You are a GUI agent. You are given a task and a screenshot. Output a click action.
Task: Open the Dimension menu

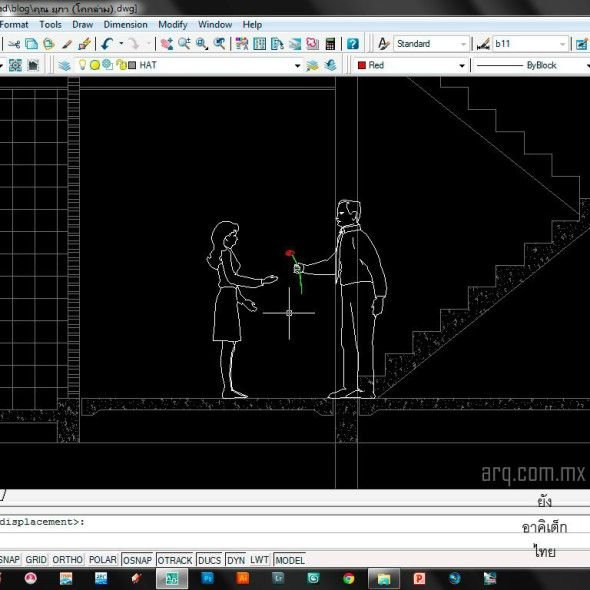point(125,25)
